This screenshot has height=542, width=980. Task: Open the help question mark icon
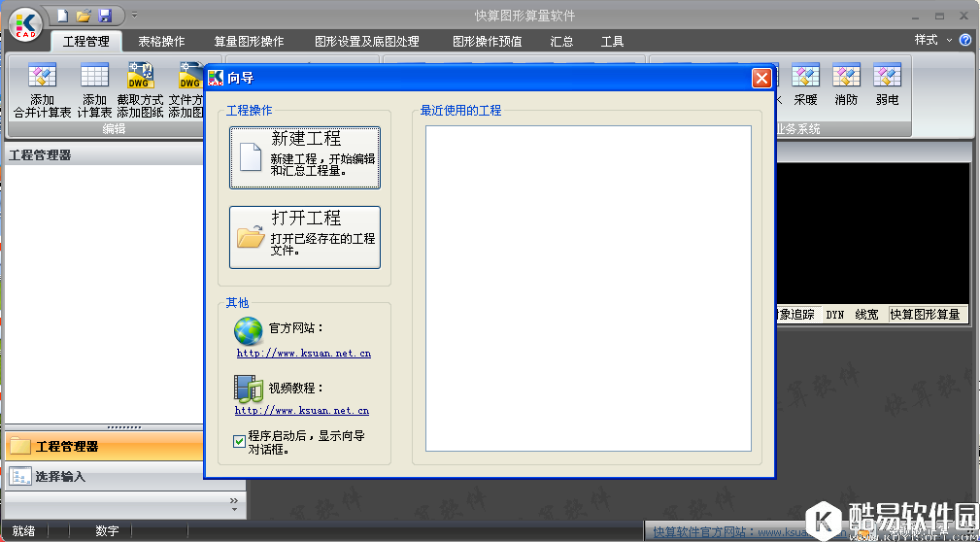pos(965,40)
